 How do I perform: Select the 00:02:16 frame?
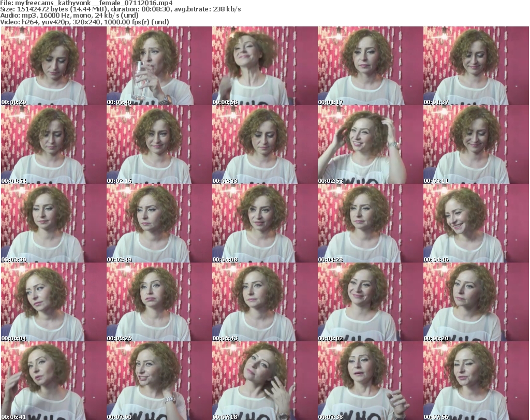pos(158,145)
